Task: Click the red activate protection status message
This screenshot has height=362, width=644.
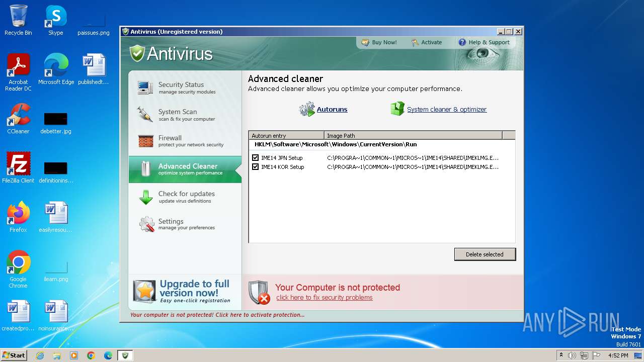Action: pyautogui.click(x=217, y=315)
